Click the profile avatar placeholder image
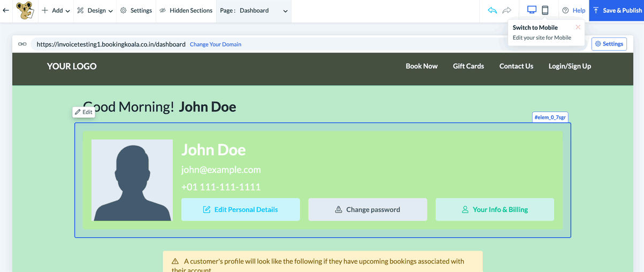Viewport: 644px width, 272px height. 132,180
